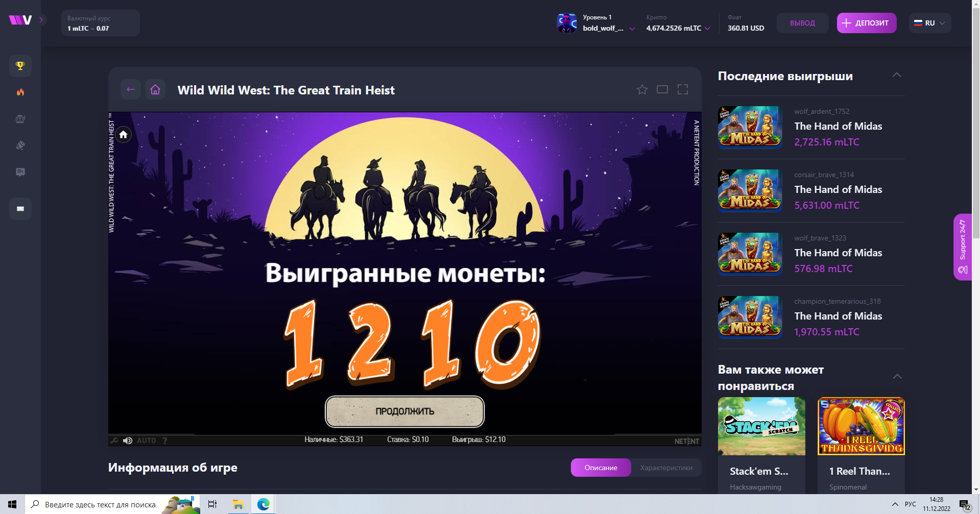Screen dimensions: 980x514
Task: Enter fullscreen mode for the game
Action: tap(683, 90)
